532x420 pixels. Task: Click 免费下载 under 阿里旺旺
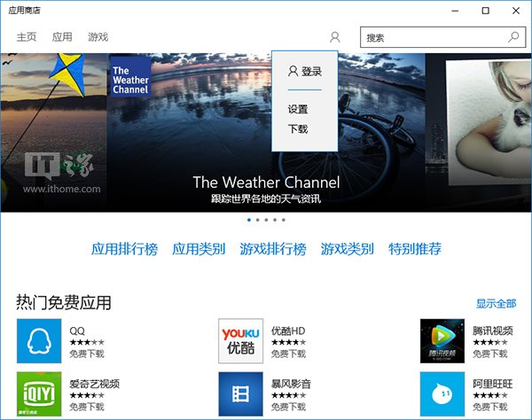(490, 407)
